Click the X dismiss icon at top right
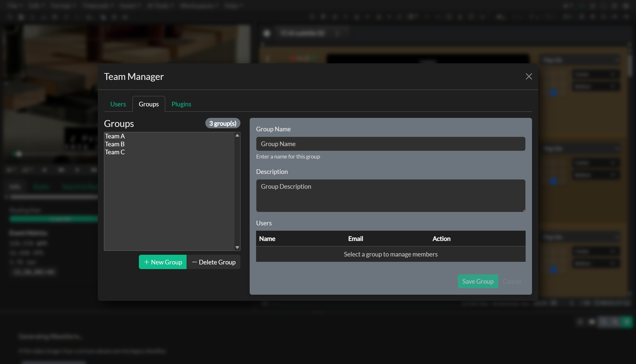The height and width of the screenshot is (364, 636). 528,77
